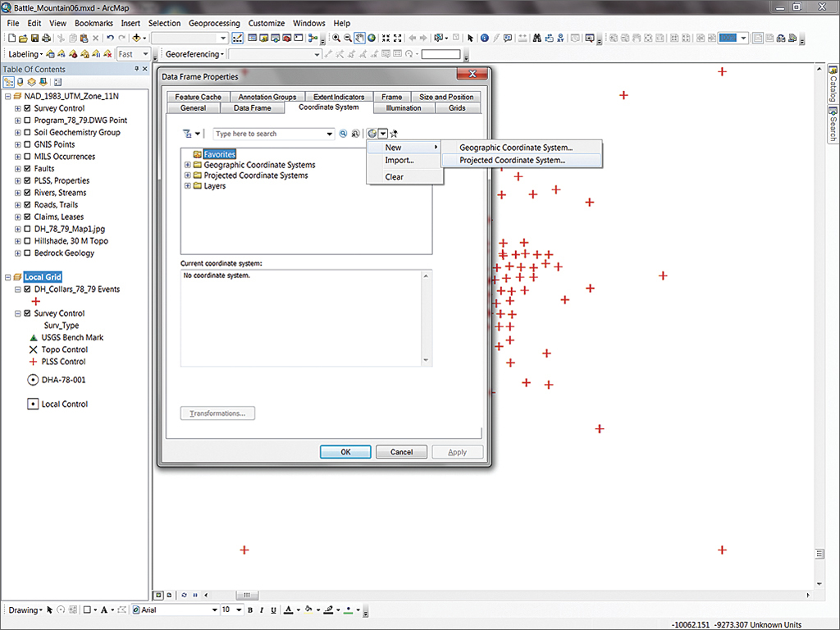The image size is (840, 630).
Task: Click the Find binoculars icon
Action: pyautogui.click(x=536, y=38)
